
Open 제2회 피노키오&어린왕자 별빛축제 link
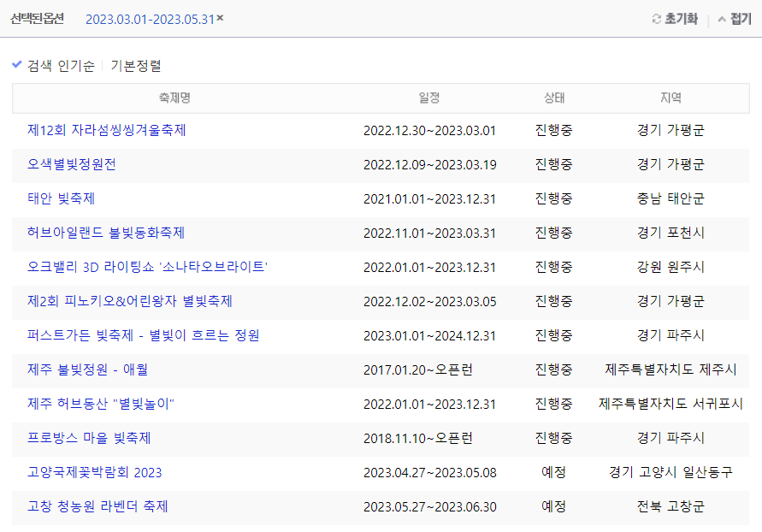pyautogui.click(x=130, y=301)
